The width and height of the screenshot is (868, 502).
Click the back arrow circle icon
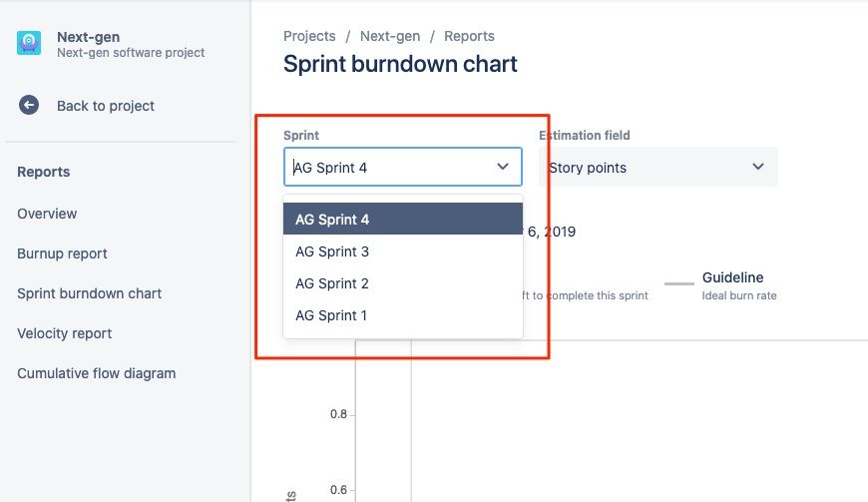click(29, 105)
